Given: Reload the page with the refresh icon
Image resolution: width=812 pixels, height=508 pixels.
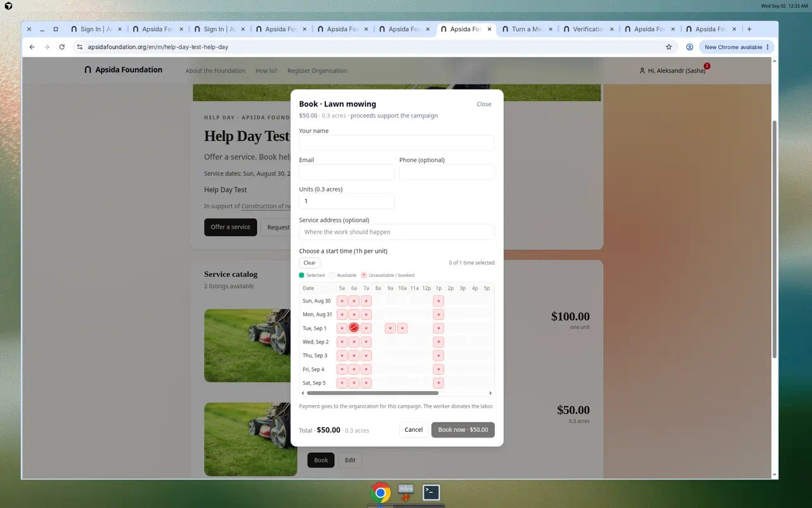Looking at the screenshot, I should 62,47.
